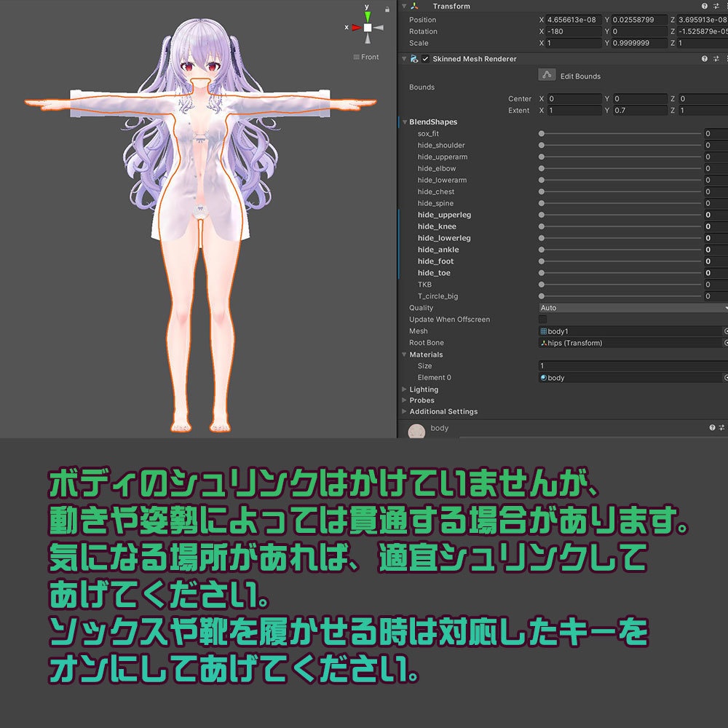Image resolution: width=728 pixels, height=728 pixels.
Task: Click the body1 mesh asset icon
Action: (x=543, y=331)
